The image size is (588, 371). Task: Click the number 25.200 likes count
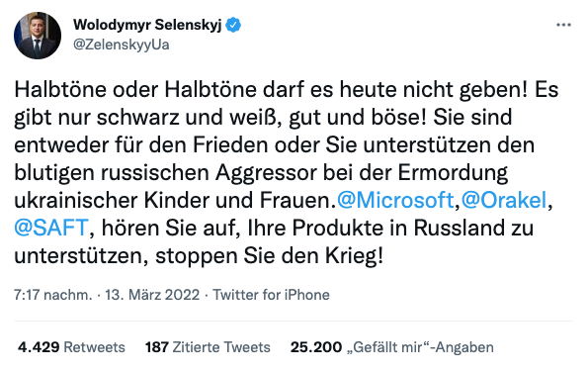316,347
